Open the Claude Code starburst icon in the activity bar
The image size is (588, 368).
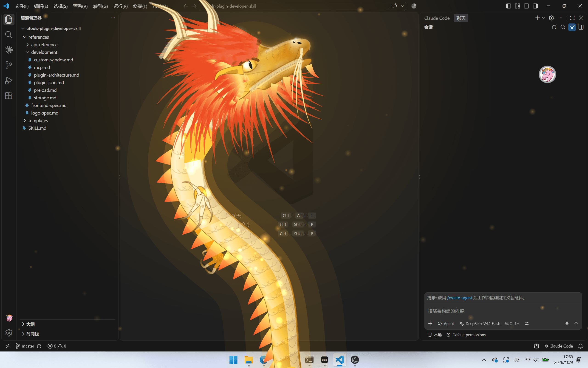[9, 50]
